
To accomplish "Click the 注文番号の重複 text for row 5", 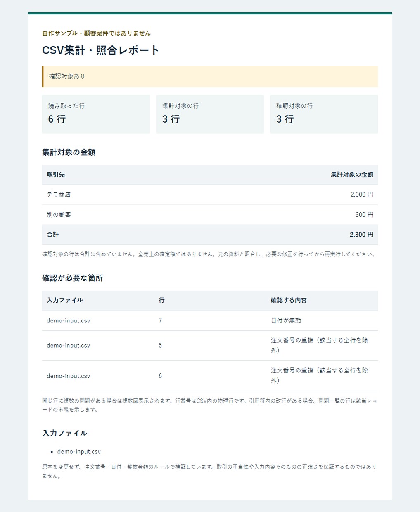I will [320, 345].
